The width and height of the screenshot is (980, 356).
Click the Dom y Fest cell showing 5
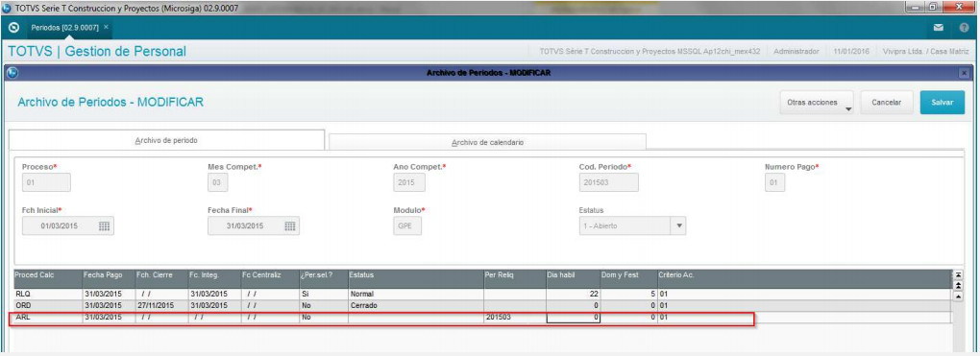tap(628, 294)
